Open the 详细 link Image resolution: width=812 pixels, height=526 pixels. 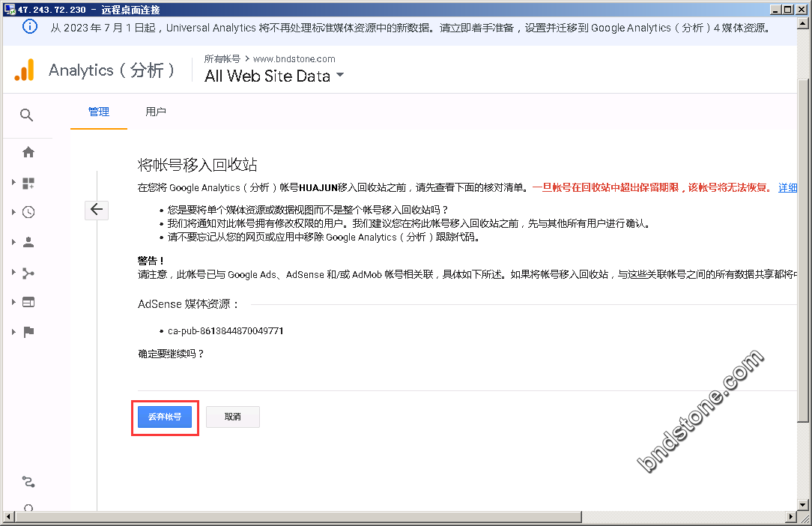(788, 187)
